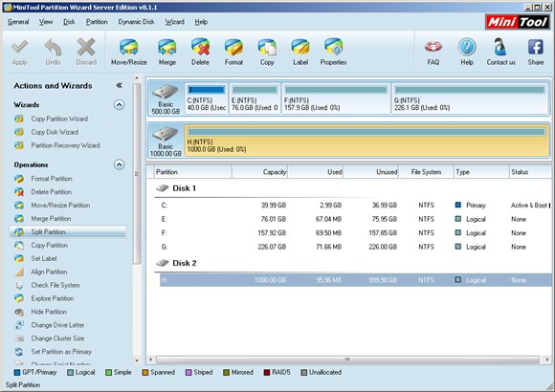Screen dimensions: 555x392
Task: Collapse the Operations section
Action: [x=119, y=164]
